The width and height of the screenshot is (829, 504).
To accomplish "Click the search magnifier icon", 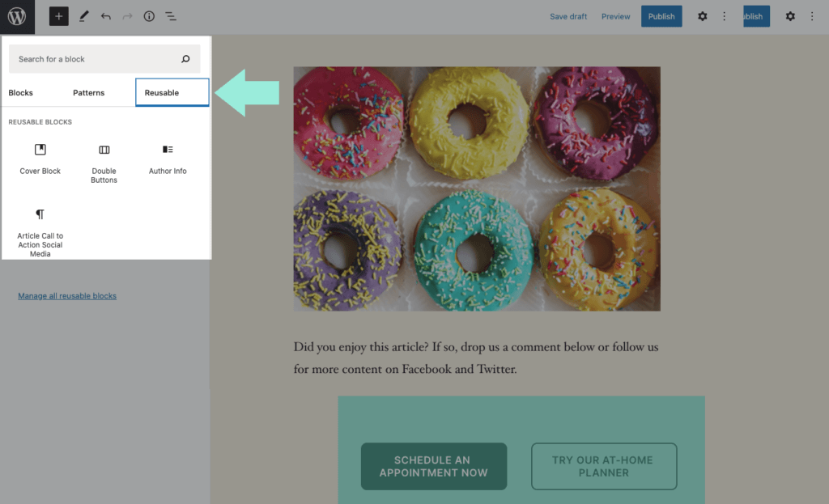I will (185, 59).
